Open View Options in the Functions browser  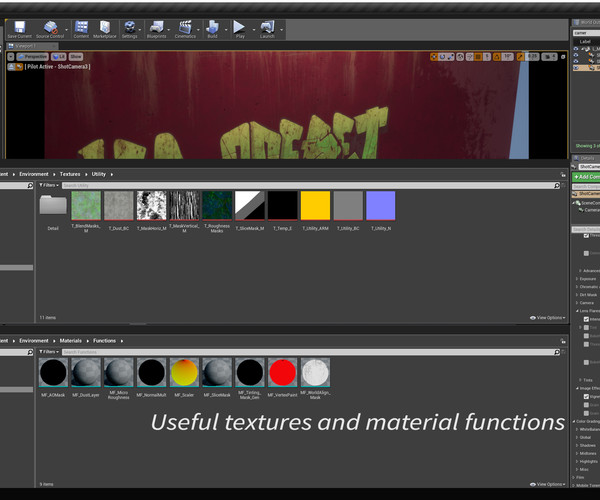click(548, 484)
